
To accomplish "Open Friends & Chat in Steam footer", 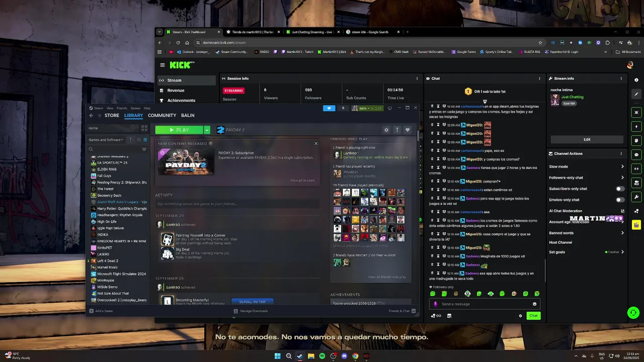I will pyautogui.click(x=403, y=311).
